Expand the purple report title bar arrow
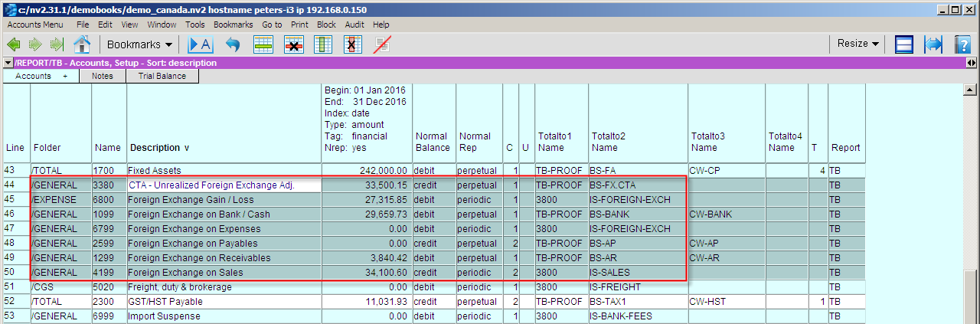 point(8,63)
